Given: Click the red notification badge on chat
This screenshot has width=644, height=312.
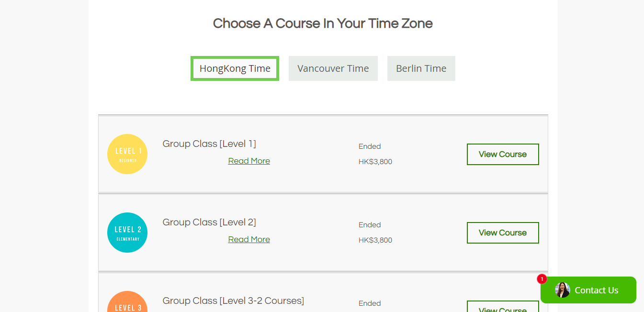Looking at the screenshot, I should click(542, 279).
